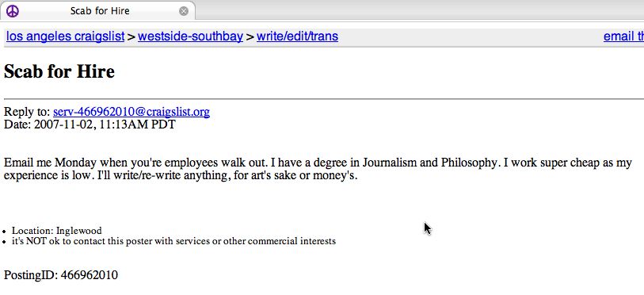Click the PostingID: 466962010 text
The height and width of the screenshot is (295, 644).
pyautogui.click(x=61, y=275)
